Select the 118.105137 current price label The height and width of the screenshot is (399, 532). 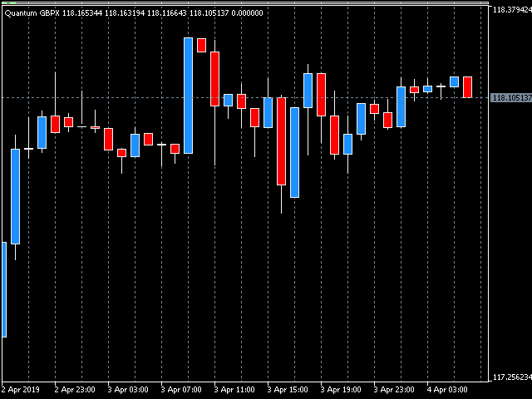click(x=511, y=98)
